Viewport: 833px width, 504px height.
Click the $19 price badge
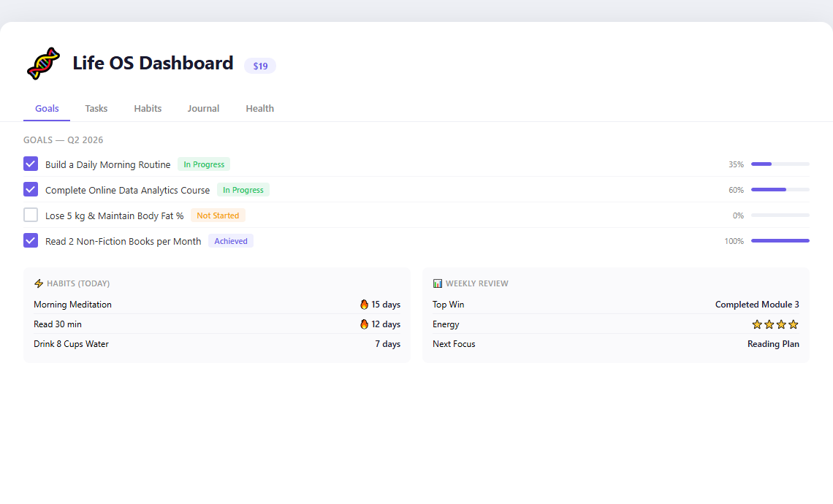(260, 66)
